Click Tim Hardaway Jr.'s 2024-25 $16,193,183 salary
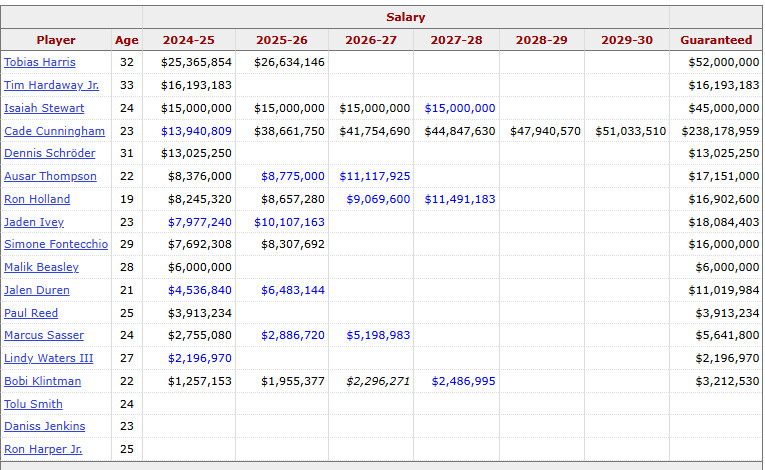 196,85
